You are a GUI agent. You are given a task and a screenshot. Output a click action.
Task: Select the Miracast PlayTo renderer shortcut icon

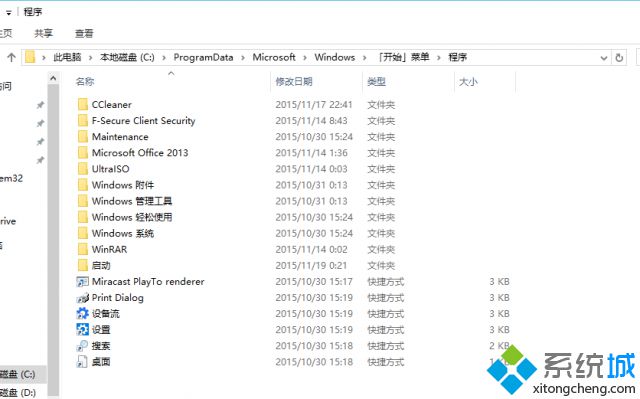tap(82, 281)
